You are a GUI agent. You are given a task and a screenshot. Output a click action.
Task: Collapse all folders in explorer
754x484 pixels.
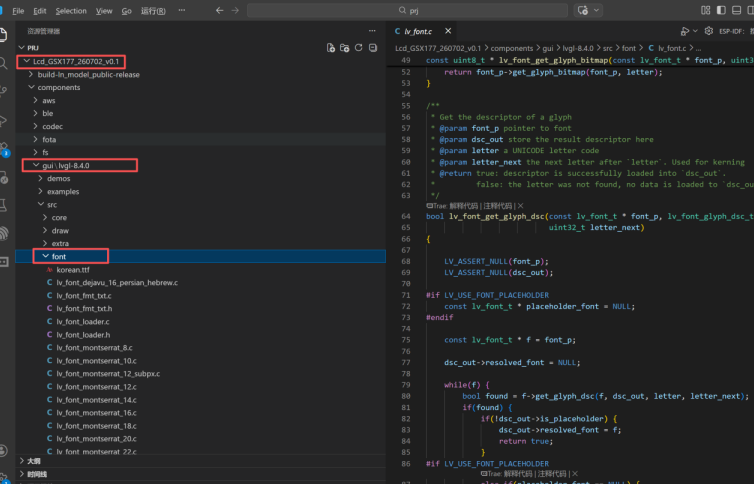373,48
